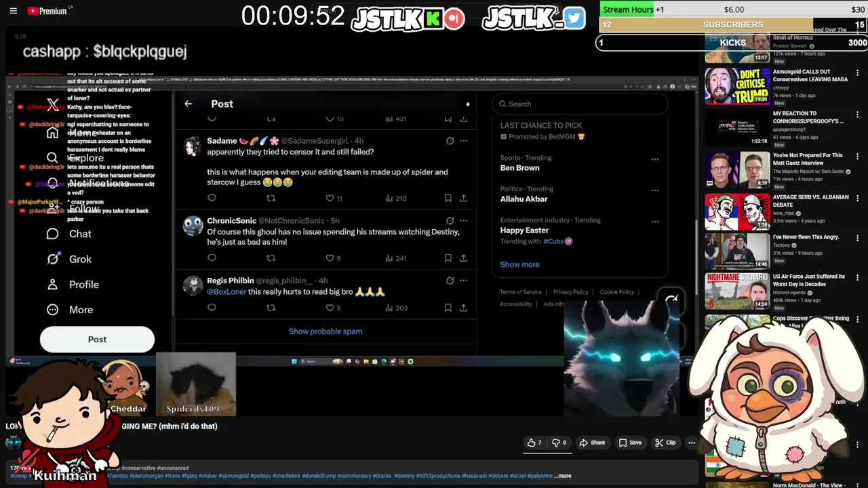Open Cookie Policy footer link
The height and width of the screenshot is (488, 868).
pos(616,292)
